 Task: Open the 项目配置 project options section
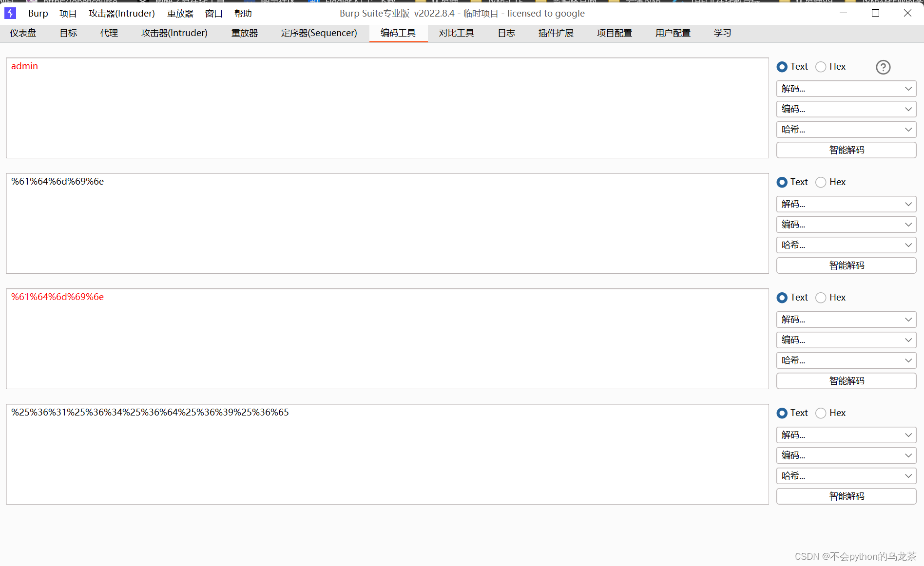[x=615, y=33]
